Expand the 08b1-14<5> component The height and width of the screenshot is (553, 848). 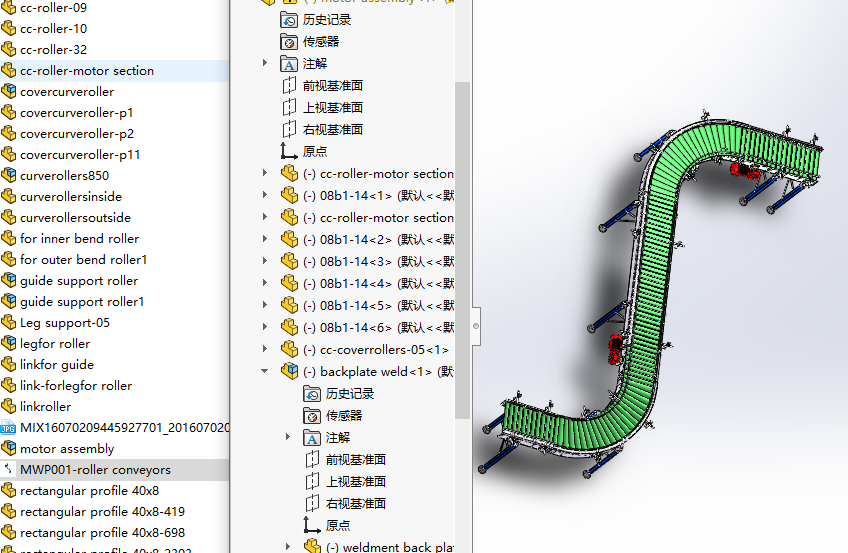pos(264,304)
